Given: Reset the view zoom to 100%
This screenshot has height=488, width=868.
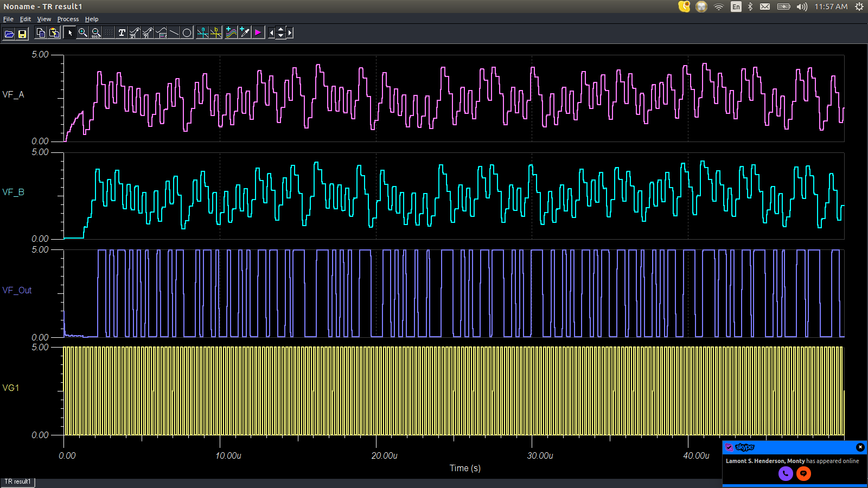Looking at the screenshot, I should tap(95, 33).
